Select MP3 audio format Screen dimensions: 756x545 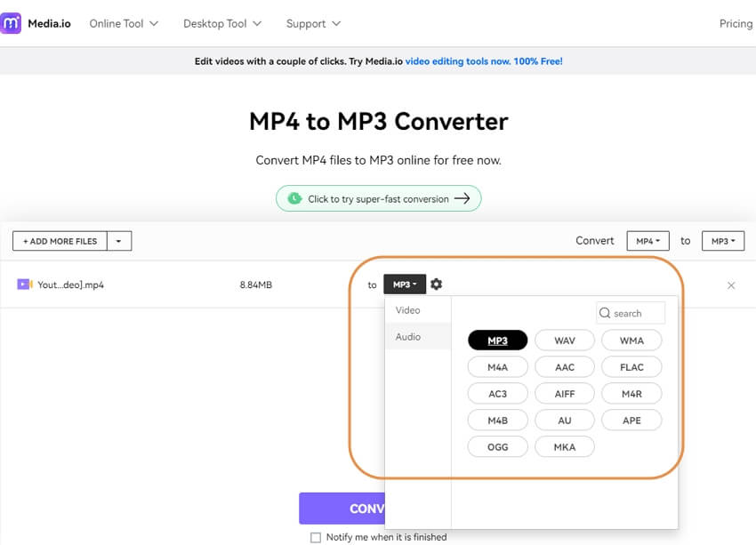(x=497, y=341)
